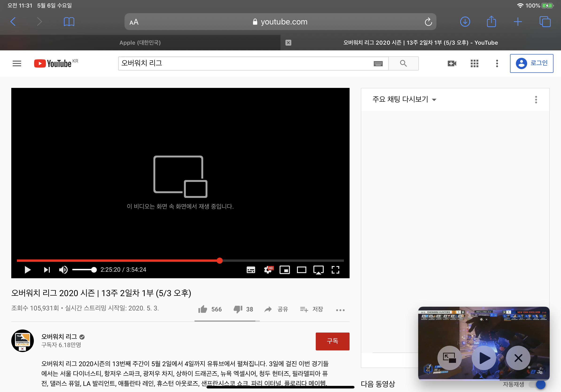Adjust the volume slider
This screenshot has height=392, width=561.
tap(84, 270)
